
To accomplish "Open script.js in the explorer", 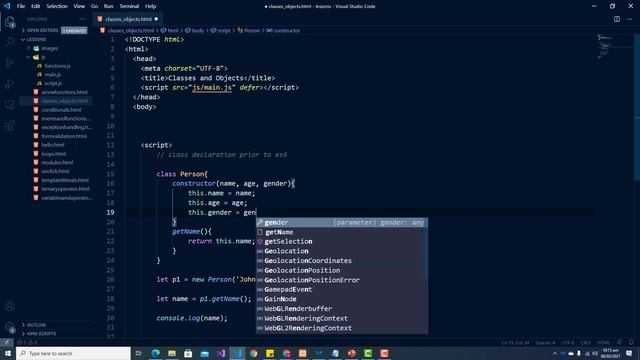I will coord(53,83).
